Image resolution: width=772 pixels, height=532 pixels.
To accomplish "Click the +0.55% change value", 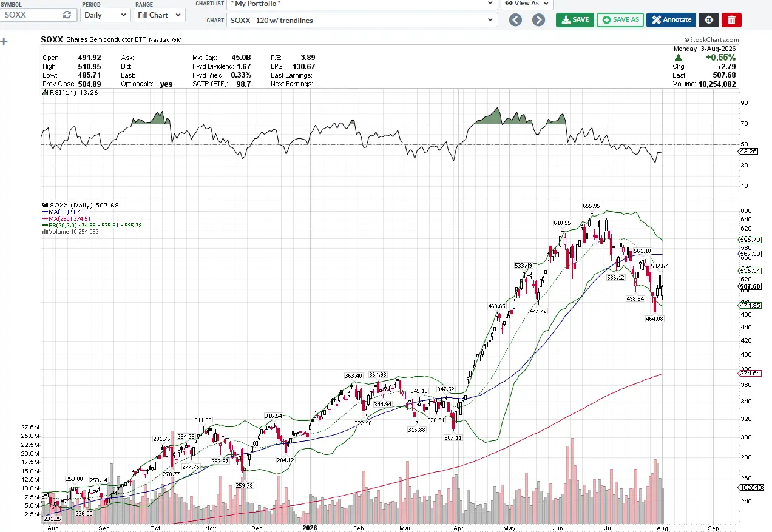I will click(720, 58).
